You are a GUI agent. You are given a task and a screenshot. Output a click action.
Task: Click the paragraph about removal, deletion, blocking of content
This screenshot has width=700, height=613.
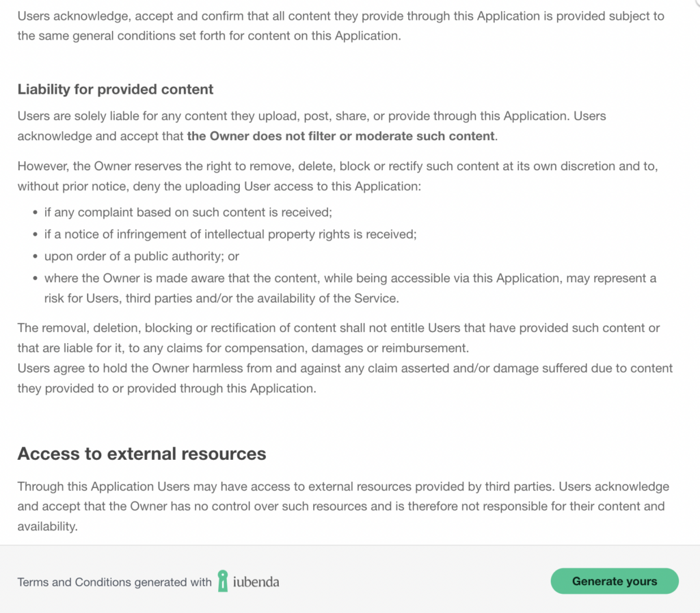[338, 338]
